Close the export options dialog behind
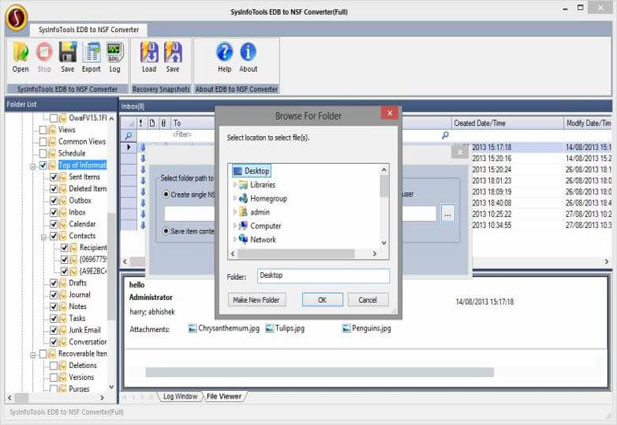Screen dimensions: 617x425 (460, 152)
